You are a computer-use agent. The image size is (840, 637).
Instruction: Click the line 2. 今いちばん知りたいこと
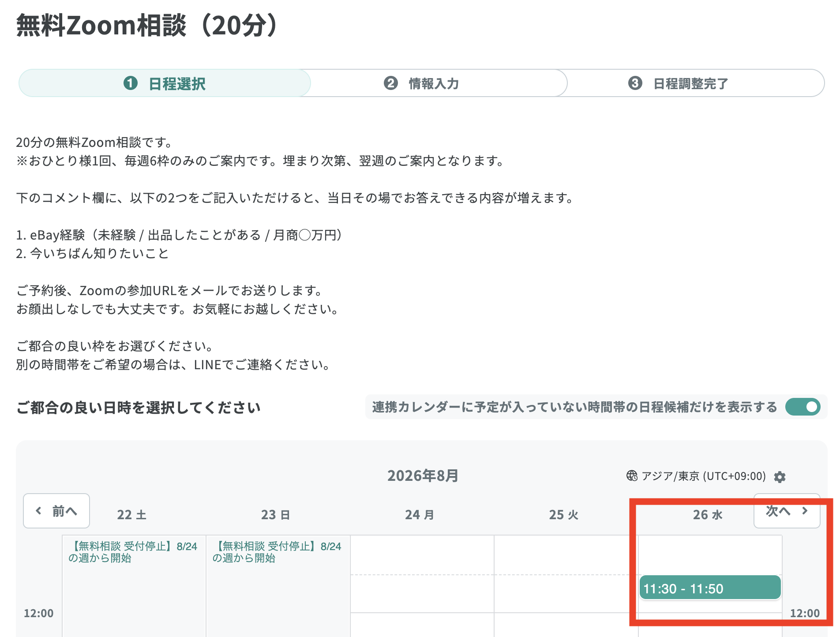92,254
